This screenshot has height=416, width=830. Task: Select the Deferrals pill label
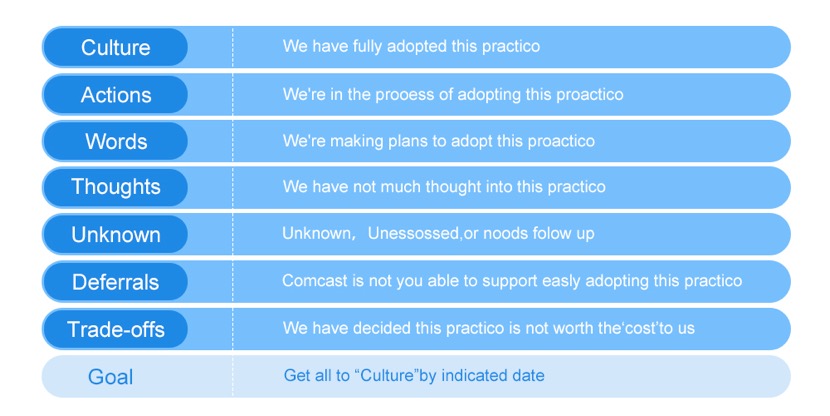click(115, 282)
